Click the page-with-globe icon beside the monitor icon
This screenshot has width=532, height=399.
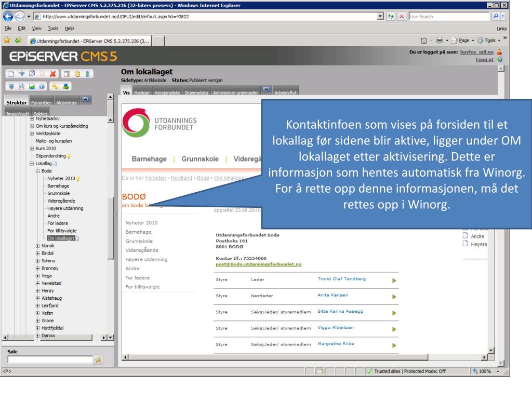tap(21, 87)
